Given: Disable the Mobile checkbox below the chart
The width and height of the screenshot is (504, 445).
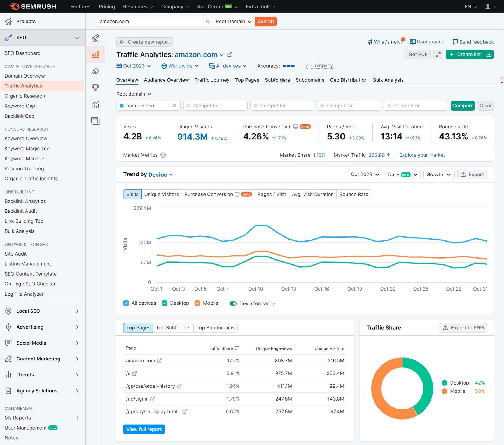Looking at the screenshot, I should pyautogui.click(x=198, y=303).
